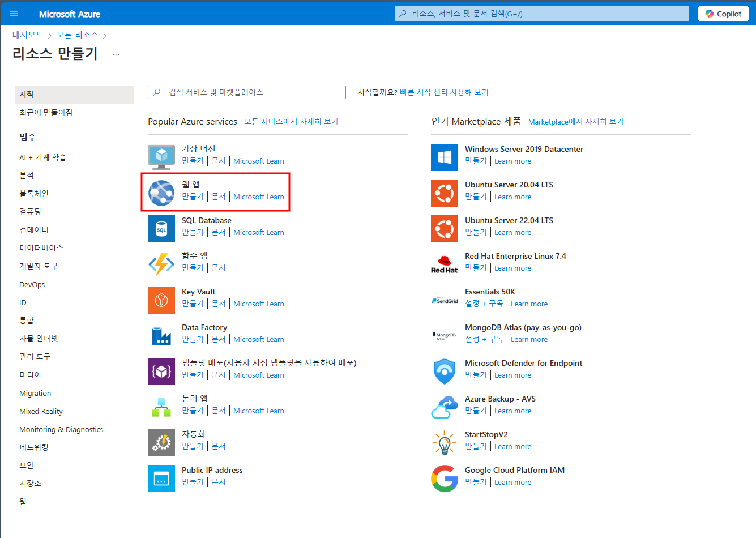The width and height of the screenshot is (756, 538).
Task: Open the hamburger portal menu
Action: [x=14, y=14]
